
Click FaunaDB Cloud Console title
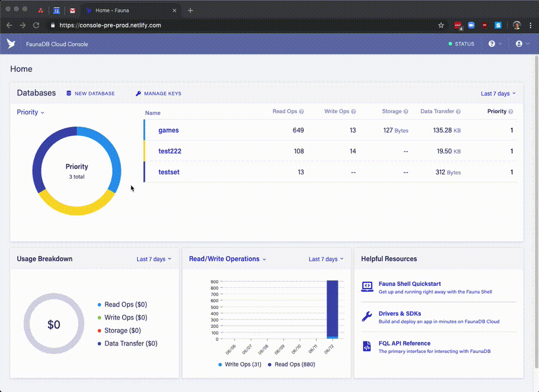(57, 44)
